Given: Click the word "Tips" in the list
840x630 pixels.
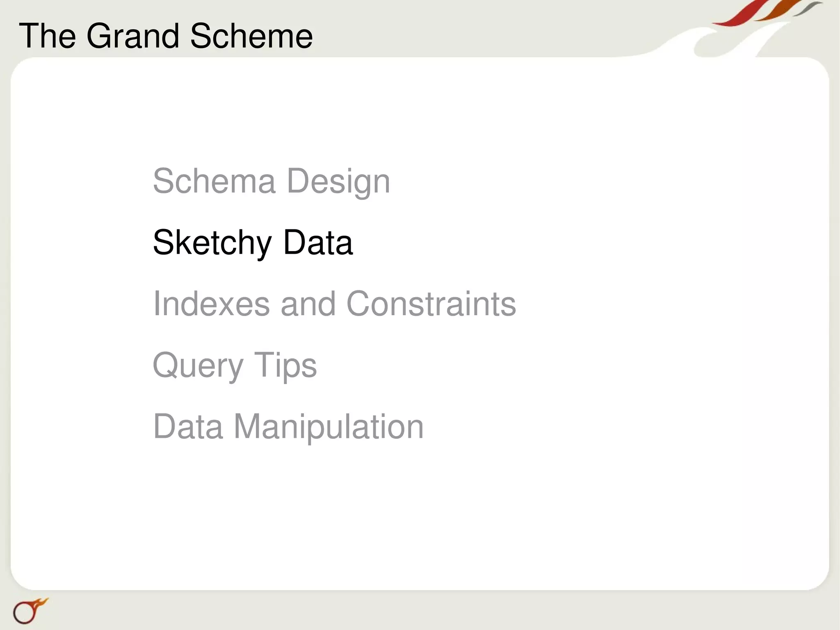Looking at the screenshot, I should (x=285, y=365).
